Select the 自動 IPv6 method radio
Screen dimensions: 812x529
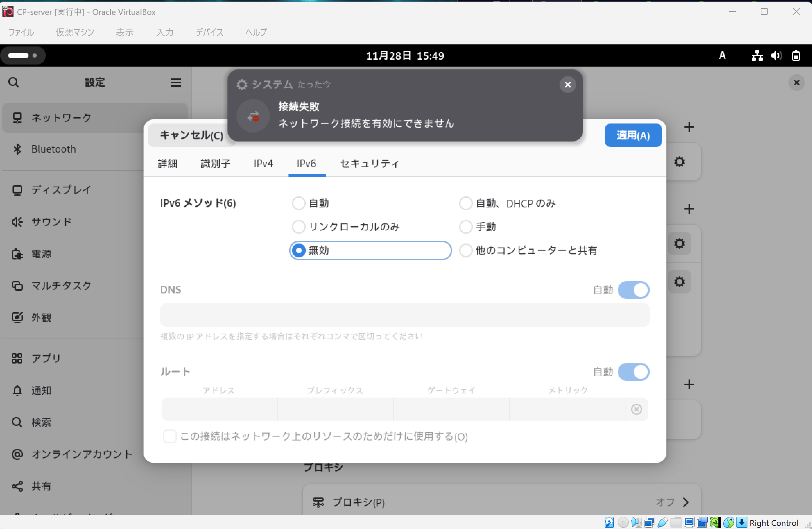299,203
